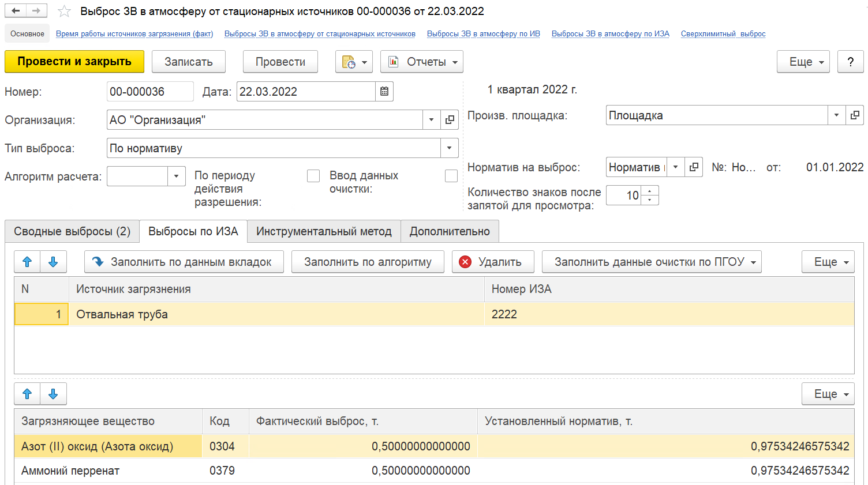Viewport: 868px width, 485px height.
Task: Click Заполнить по данным вкладок button
Action: click(184, 262)
